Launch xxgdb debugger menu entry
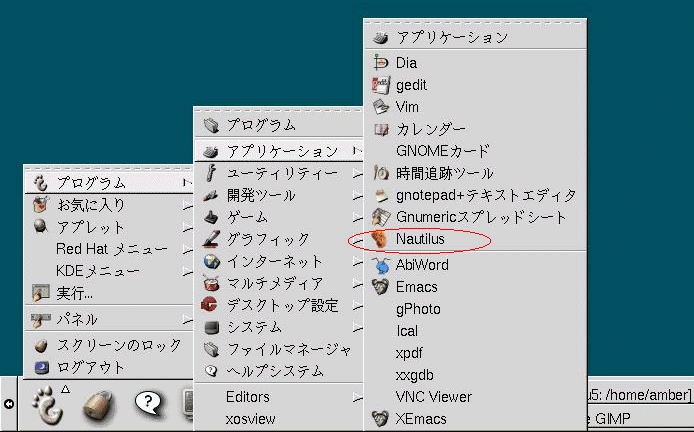This screenshot has height=432, width=694. point(475,375)
